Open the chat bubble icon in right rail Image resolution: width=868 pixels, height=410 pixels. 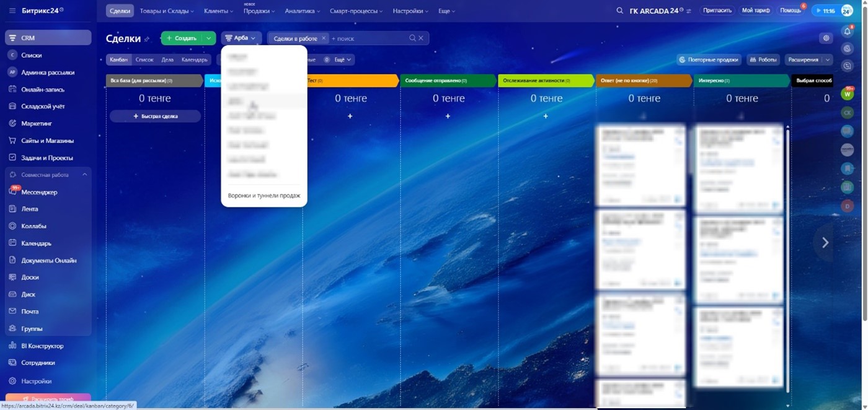click(x=848, y=66)
